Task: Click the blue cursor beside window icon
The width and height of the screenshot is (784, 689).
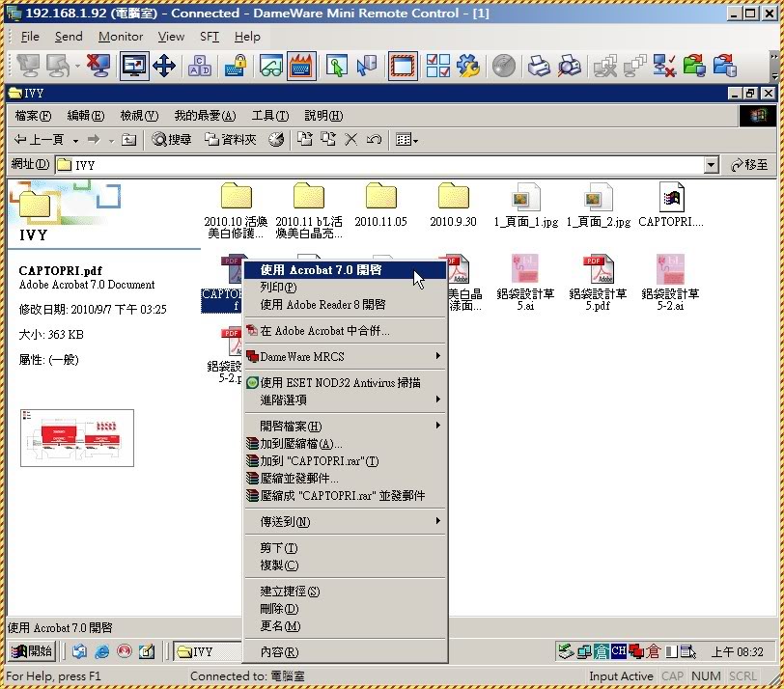Action: [367, 66]
